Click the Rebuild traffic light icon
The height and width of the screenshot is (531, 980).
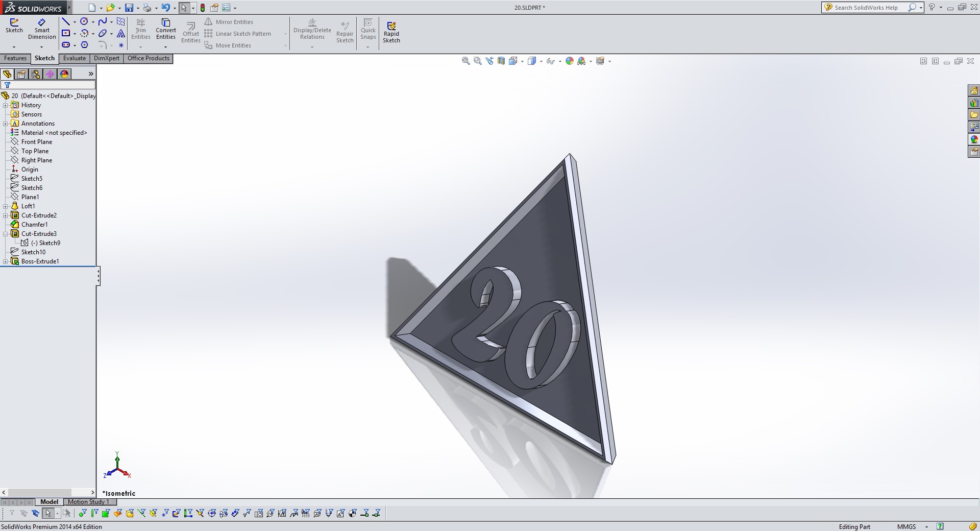pyautogui.click(x=203, y=8)
